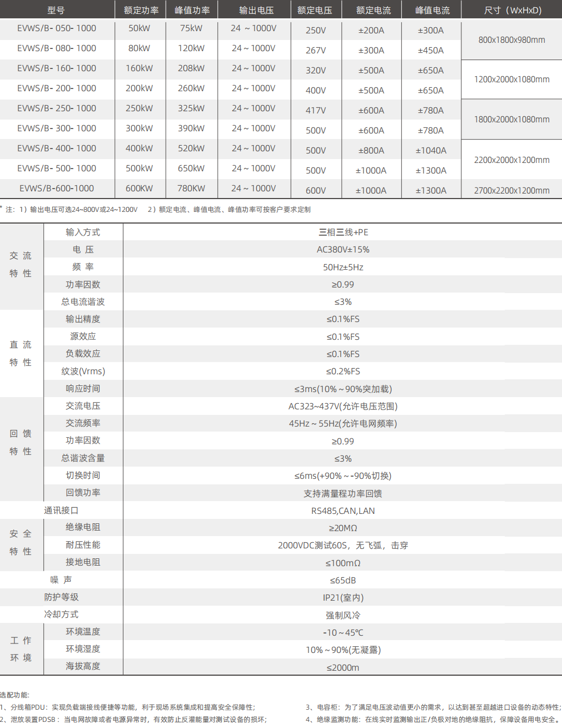Select the 780KW peak power value

(x=191, y=189)
